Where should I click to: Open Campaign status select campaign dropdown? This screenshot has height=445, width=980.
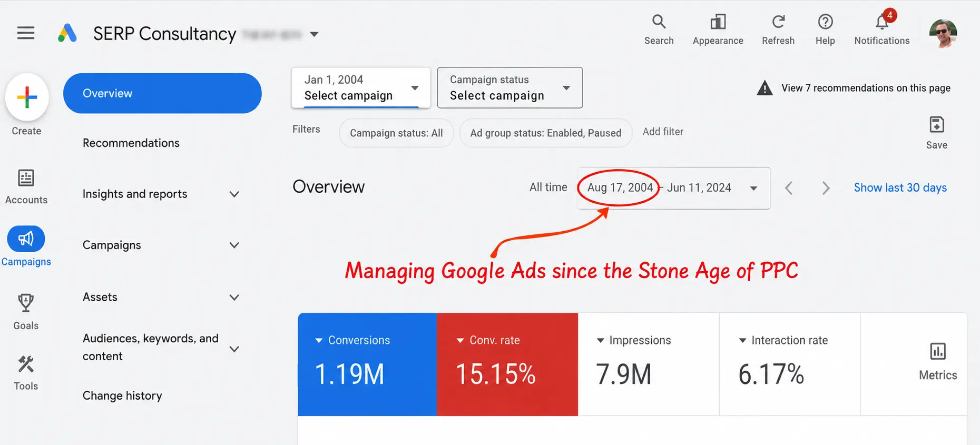point(509,87)
